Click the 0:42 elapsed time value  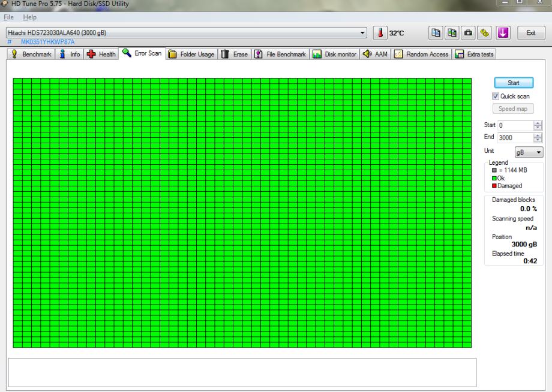pyautogui.click(x=530, y=261)
